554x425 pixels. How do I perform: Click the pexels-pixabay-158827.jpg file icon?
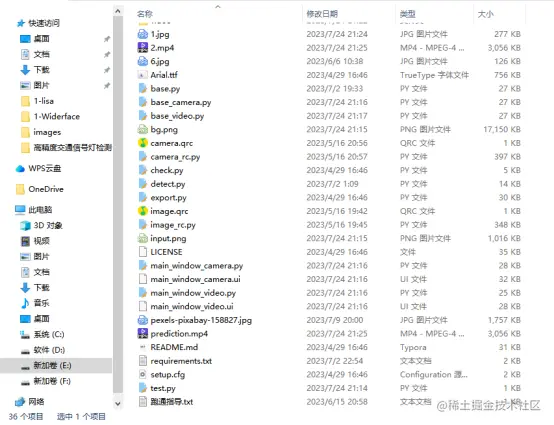pos(142,320)
